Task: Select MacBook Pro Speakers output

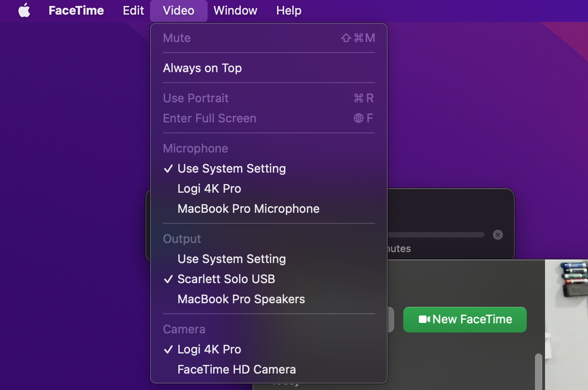Action: click(x=269, y=299)
